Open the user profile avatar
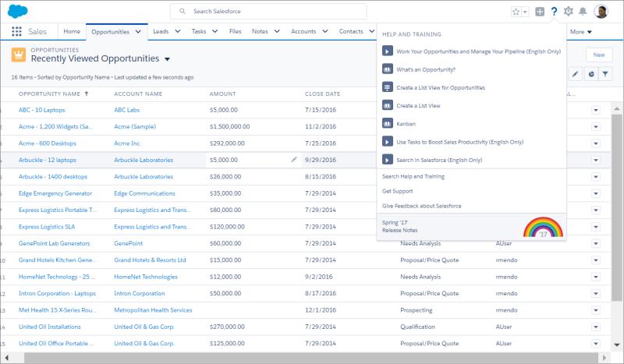The height and width of the screenshot is (364, 624). click(x=601, y=11)
